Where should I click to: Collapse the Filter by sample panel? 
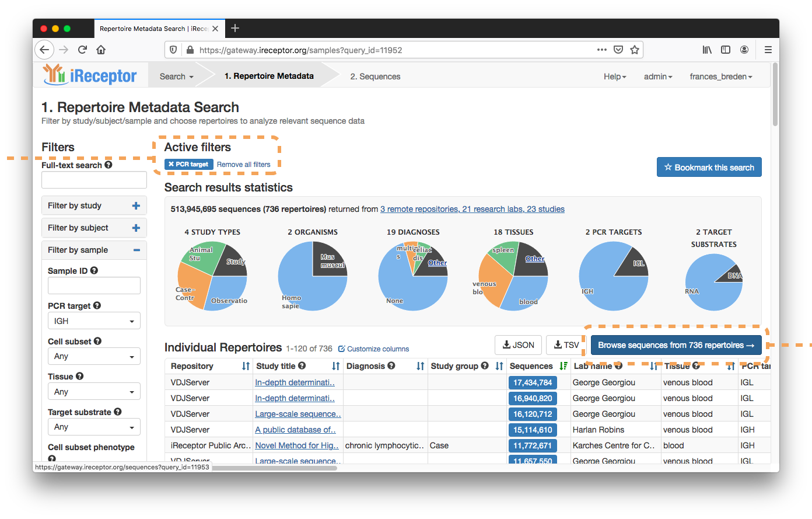point(94,250)
